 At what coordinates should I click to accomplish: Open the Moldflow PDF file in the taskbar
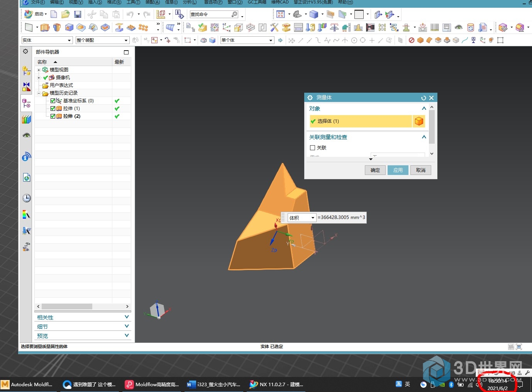click(x=152, y=384)
